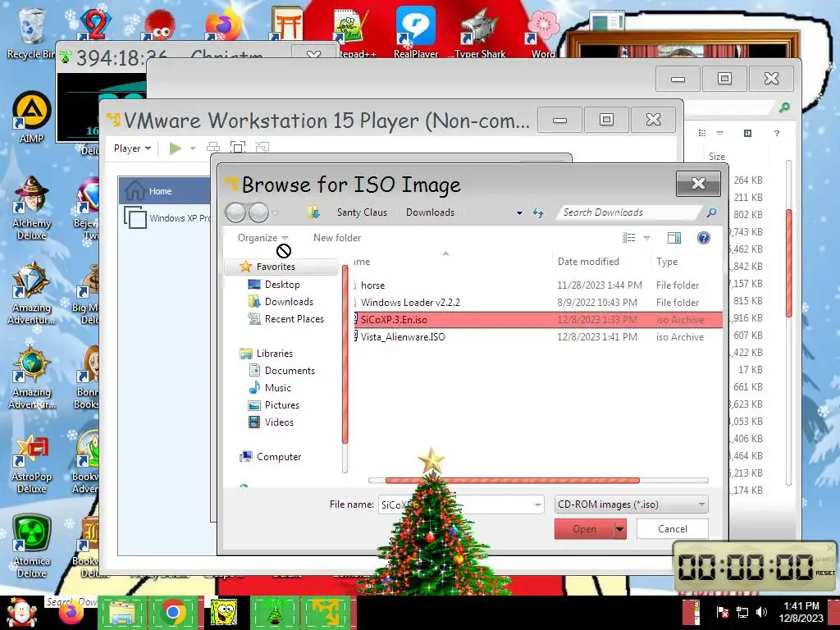The image size is (840, 630).
Task: Click New folder button
Action: pos(337,238)
